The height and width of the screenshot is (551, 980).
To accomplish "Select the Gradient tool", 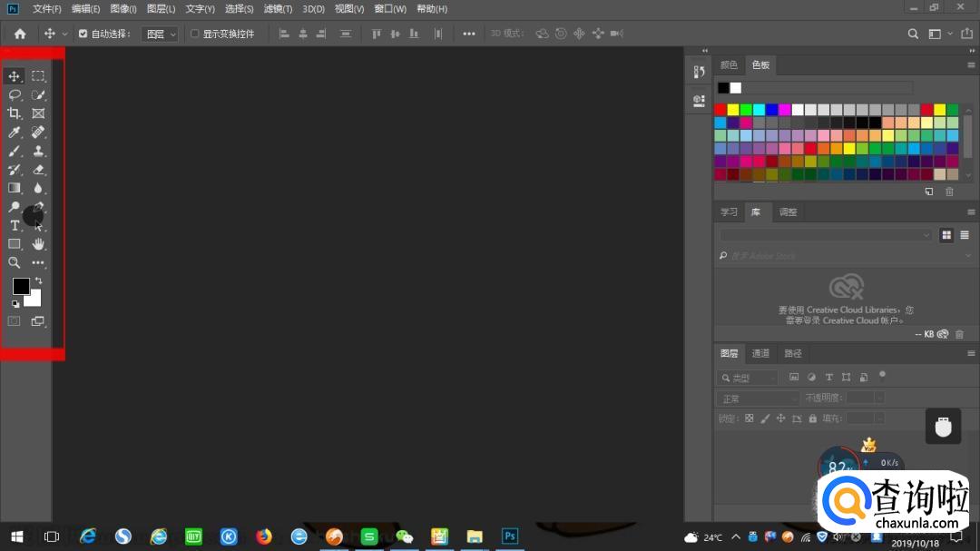I will (x=15, y=188).
